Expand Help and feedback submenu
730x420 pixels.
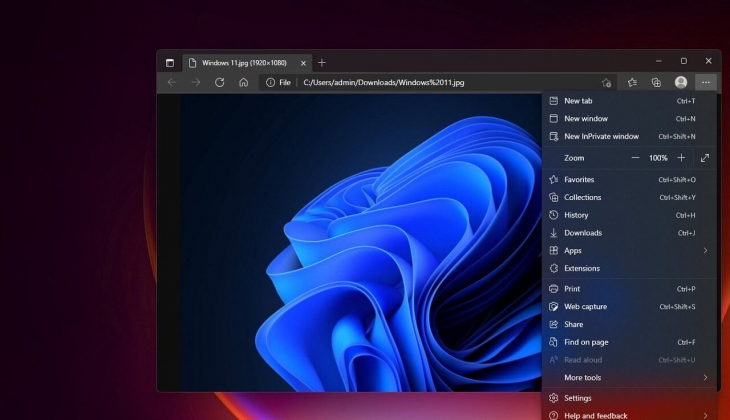click(629, 415)
